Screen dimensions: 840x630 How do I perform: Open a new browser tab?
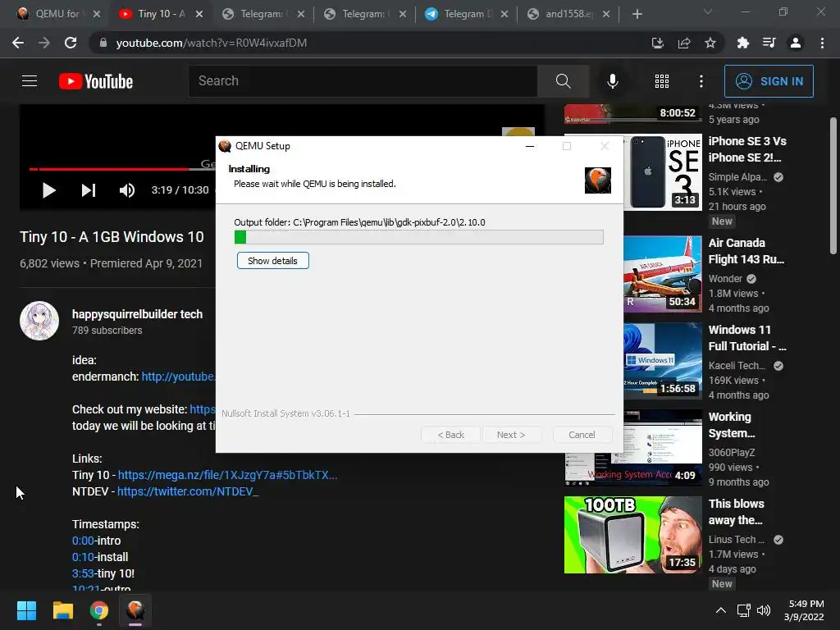tap(637, 14)
